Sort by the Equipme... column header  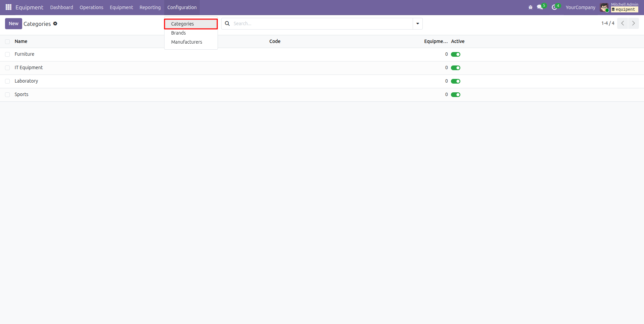pos(436,41)
